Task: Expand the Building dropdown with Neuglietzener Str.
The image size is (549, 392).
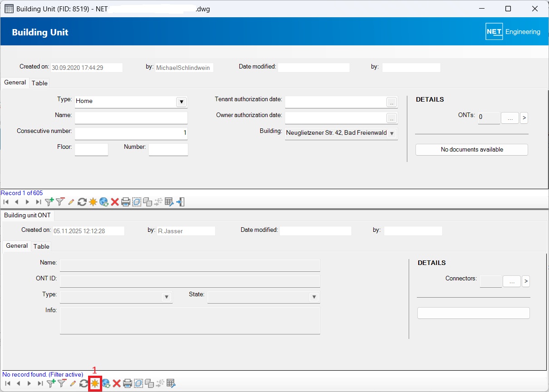Action: point(392,133)
